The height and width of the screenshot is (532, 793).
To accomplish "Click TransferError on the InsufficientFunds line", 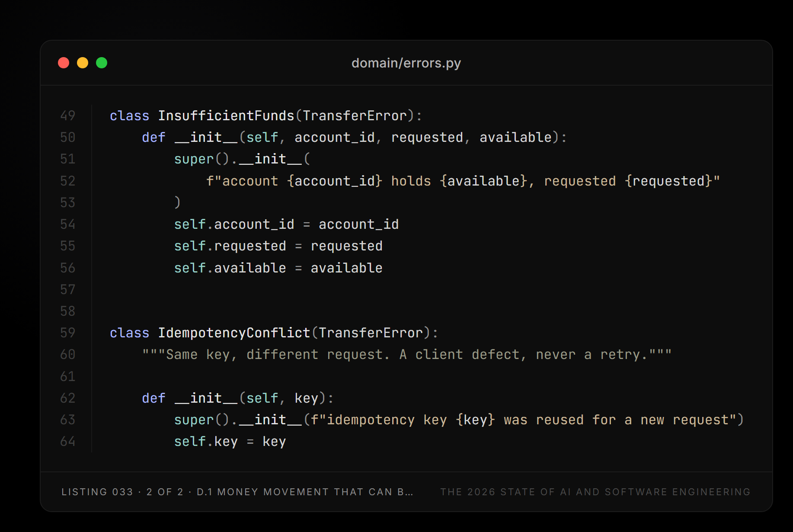I will [x=355, y=115].
